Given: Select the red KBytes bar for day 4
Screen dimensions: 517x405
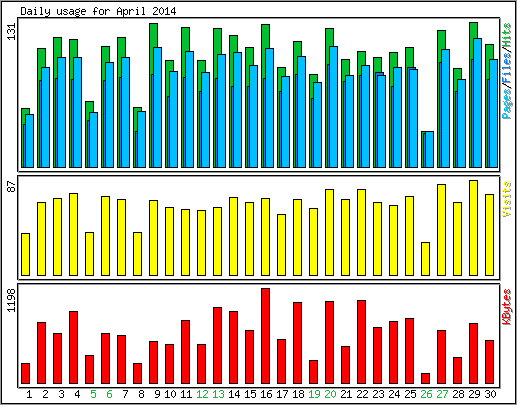Looking at the screenshot, I should pyautogui.click(x=74, y=348).
